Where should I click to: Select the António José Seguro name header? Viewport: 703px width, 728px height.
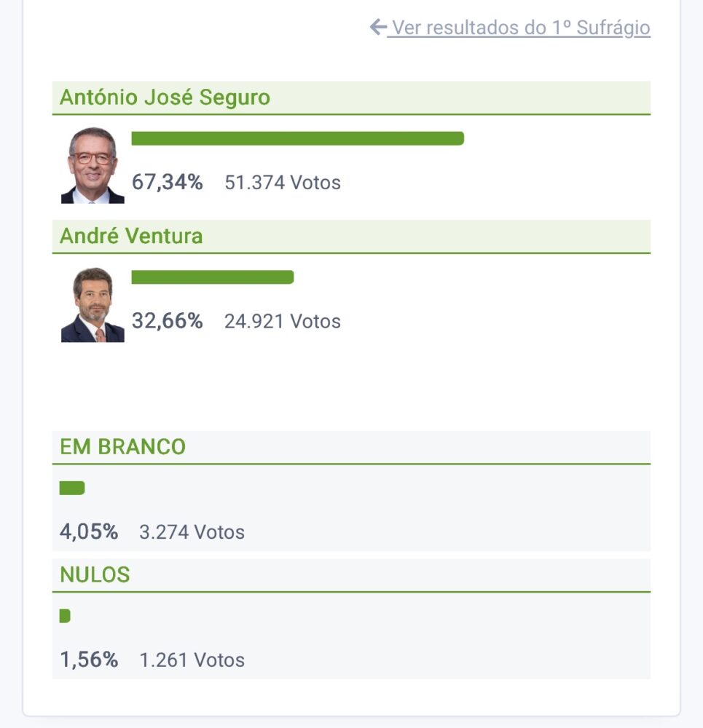click(165, 98)
